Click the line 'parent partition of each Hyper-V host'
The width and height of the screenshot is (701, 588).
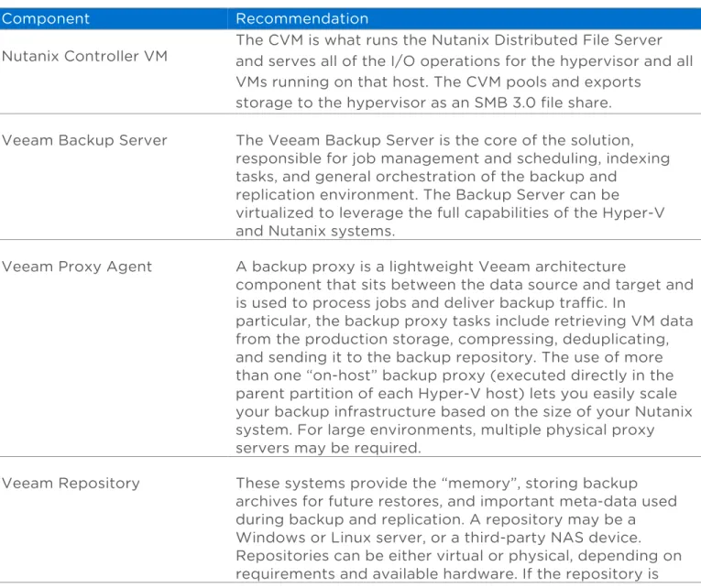(456, 394)
